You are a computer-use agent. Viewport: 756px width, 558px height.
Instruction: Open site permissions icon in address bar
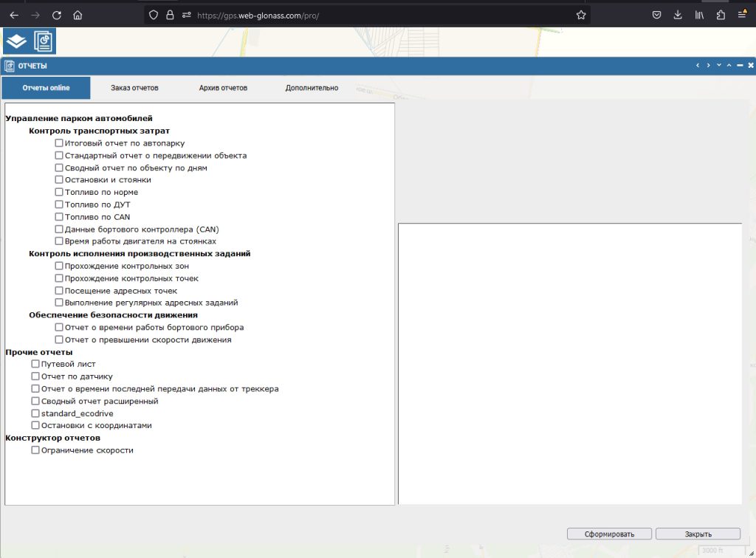coord(187,15)
